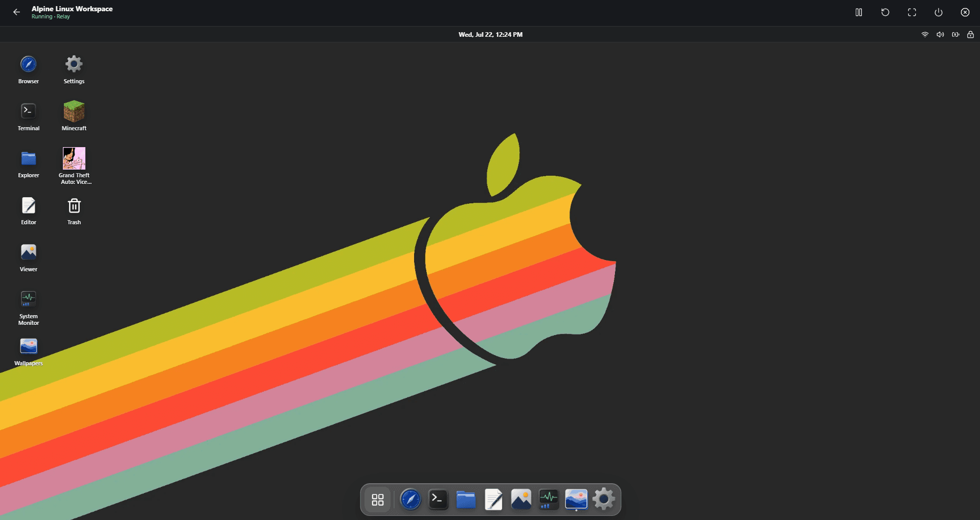The height and width of the screenshot is (520, 980).
Task: Click the browser compass icon in dock
Action: click(x=411, y=499)
